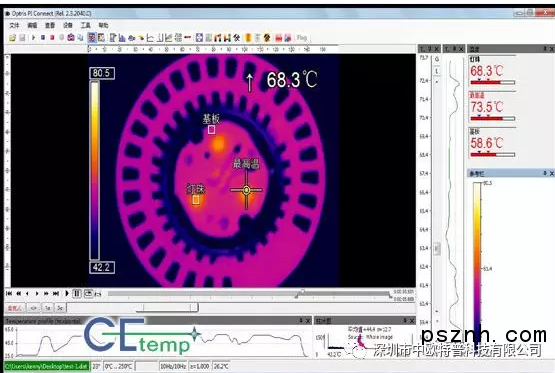
Task: Click the open file folder icon in toolbar
Action: pyautogui.click(x=12, y=38)
